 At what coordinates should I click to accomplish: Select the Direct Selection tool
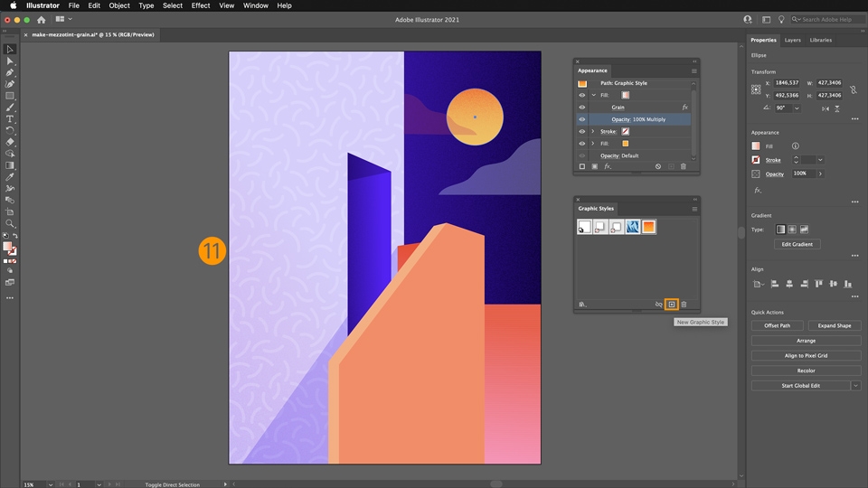click(x=9, y=61)
